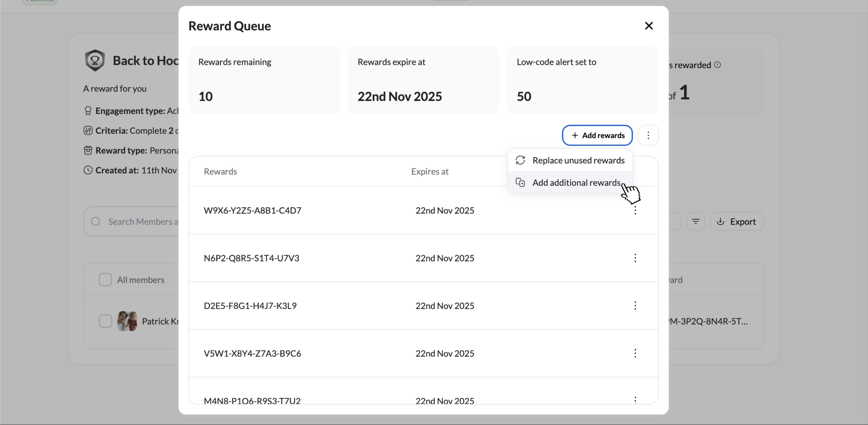Click the Search Members input field

(142, 222)
